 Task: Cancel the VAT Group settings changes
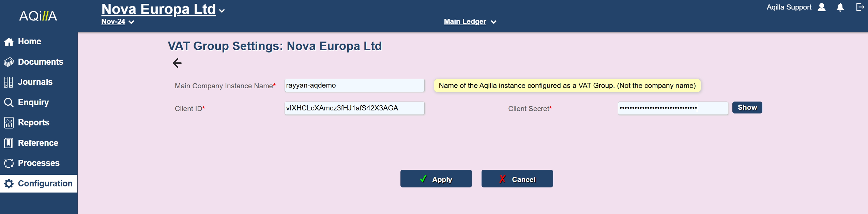pos(517,179)
